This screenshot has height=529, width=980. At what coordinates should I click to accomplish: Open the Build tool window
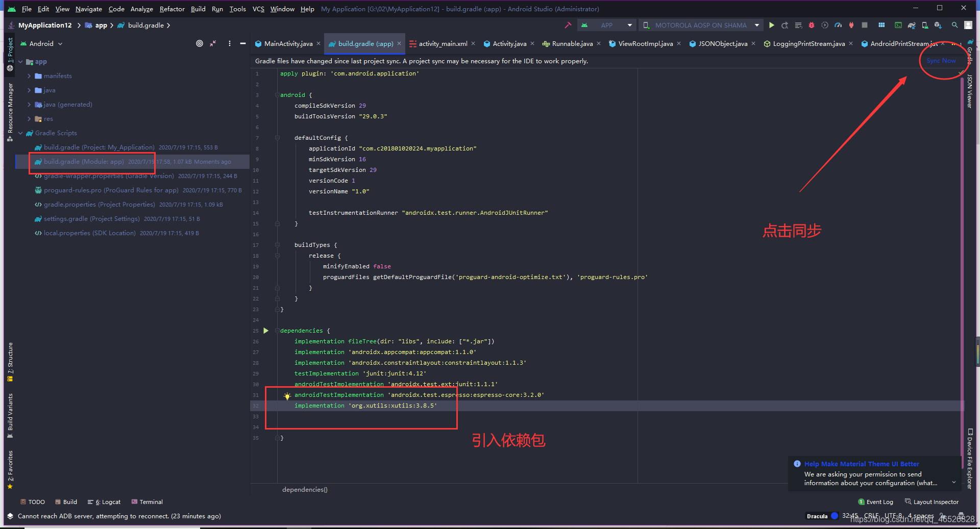coord(66,502)
